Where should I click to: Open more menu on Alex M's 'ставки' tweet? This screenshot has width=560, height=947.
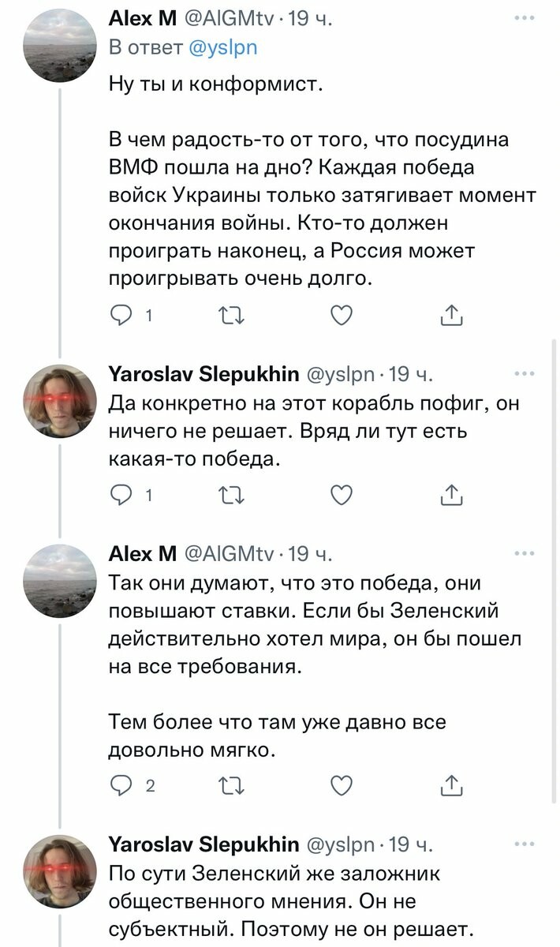[522, 552]
